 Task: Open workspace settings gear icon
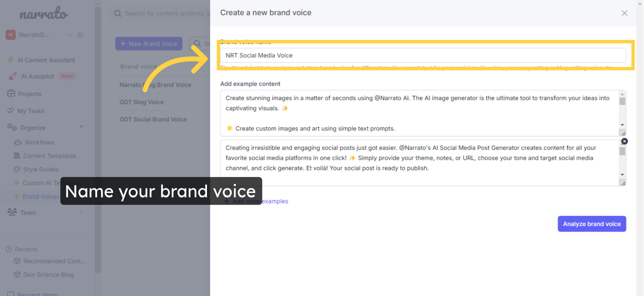pos(80,35)
